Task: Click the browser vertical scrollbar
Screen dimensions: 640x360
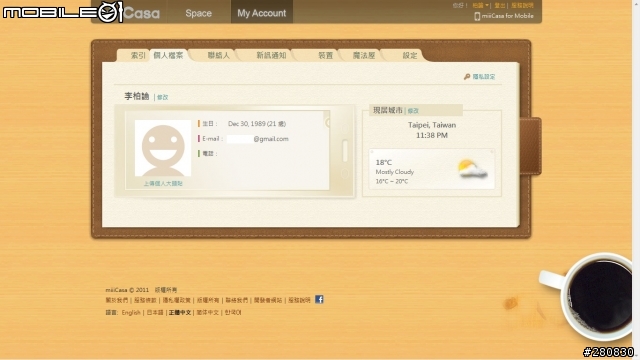Action: [636, 180]
